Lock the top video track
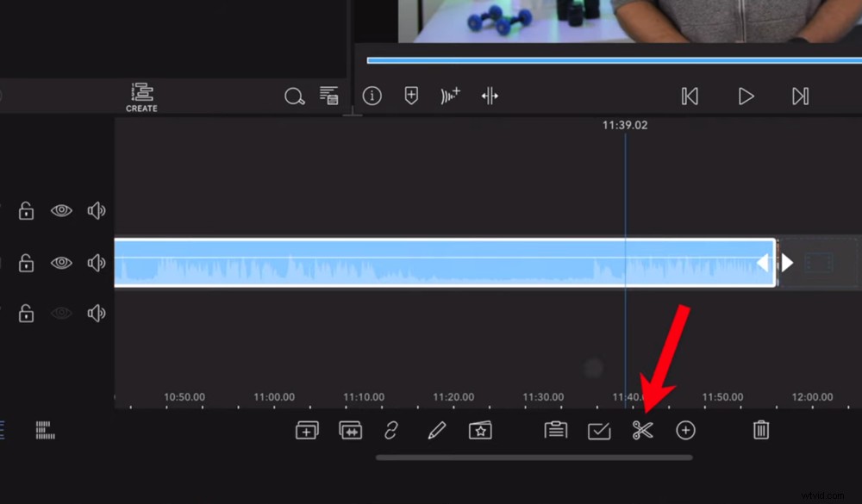This screenshot has width=862, height=504. pyautogui.click(x=26, y=210)
